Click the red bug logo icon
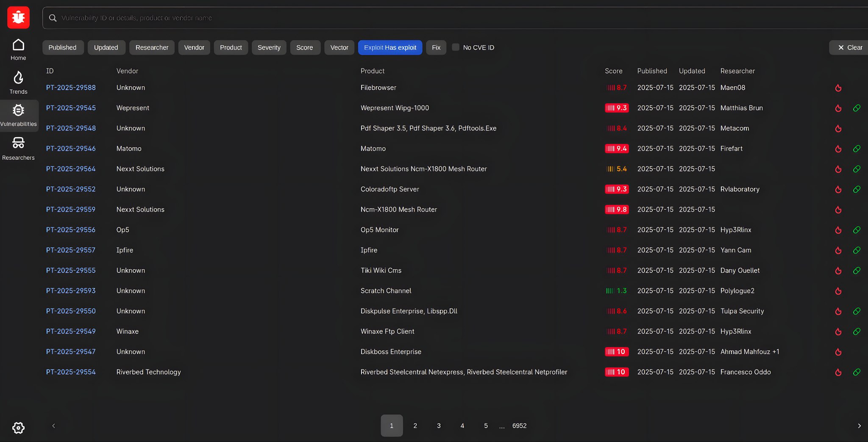The height and width of the screenshot is (442, 868). pyautogui.click(x=18, y=17)
